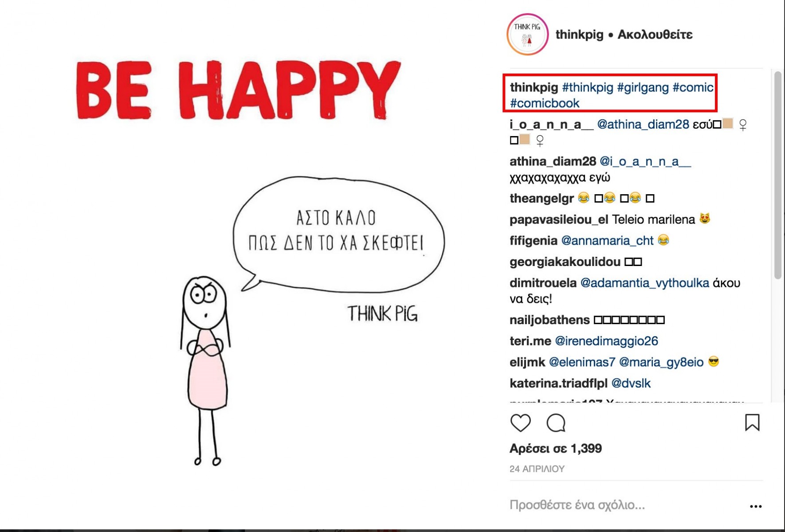This screenshot has height=532, width=785.
Task: Toggle the Ακολουθείτε following button
Action: 655,35
